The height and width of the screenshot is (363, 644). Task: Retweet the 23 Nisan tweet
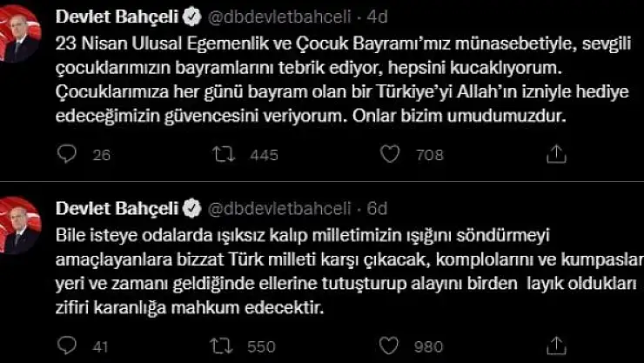(225, 155)
